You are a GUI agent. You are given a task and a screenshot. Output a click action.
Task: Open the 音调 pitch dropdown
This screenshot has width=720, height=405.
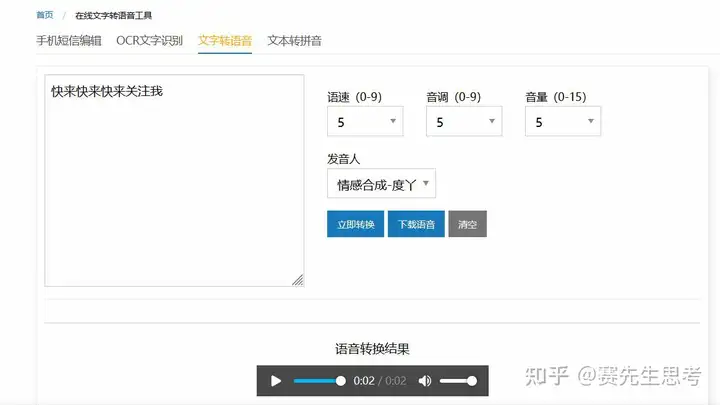[x=464, y=121]
